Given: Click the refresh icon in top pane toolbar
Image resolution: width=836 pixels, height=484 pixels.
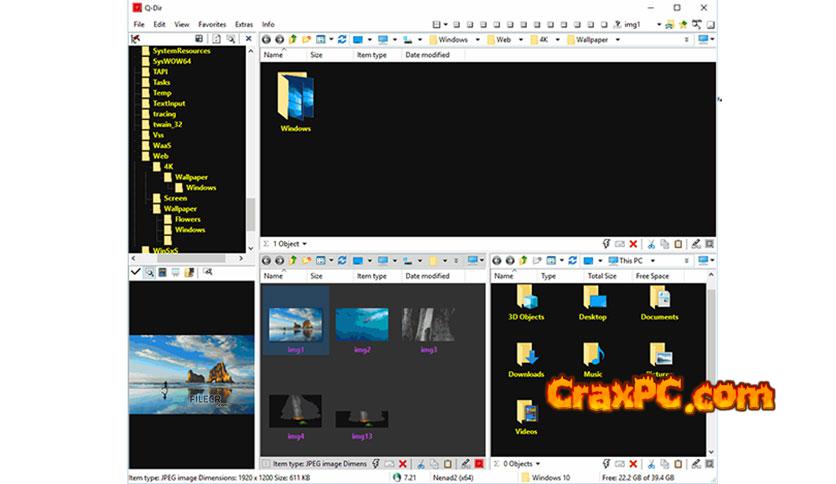Looking at the screenshot, I should tap(343, 40).
